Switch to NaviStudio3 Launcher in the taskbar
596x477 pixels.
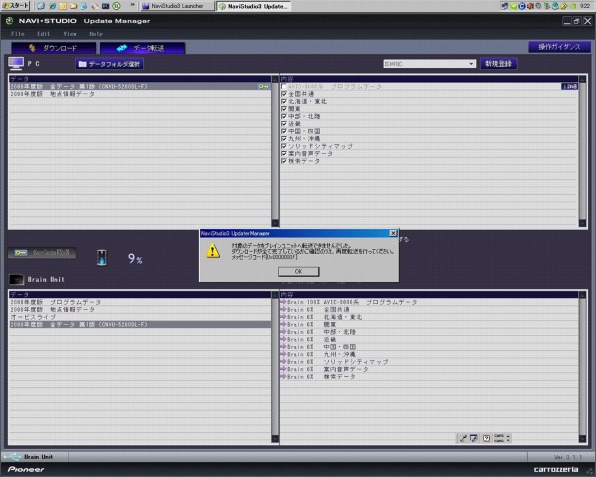click(177, 6)
